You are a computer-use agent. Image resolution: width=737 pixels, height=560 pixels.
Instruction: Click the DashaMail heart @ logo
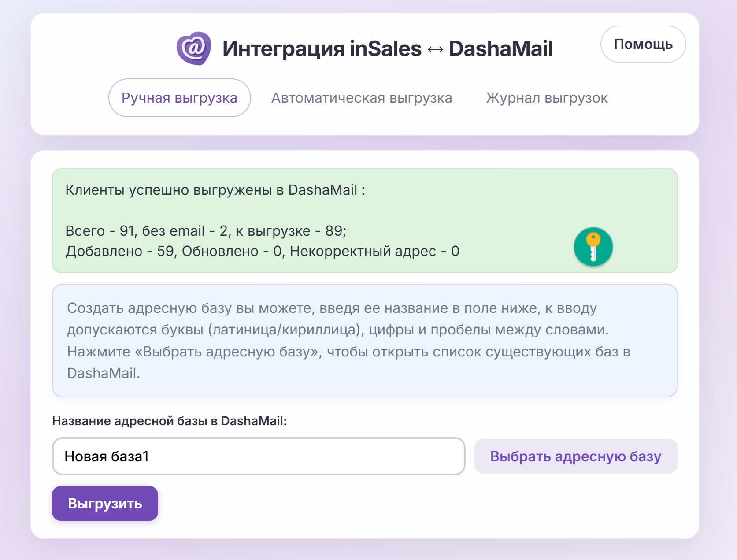194,48
